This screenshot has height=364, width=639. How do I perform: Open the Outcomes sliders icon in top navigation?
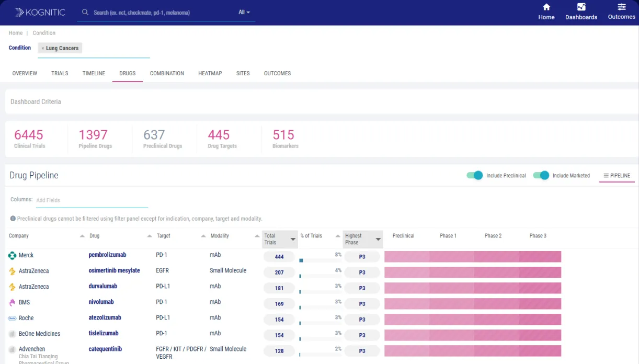point(621,7)
